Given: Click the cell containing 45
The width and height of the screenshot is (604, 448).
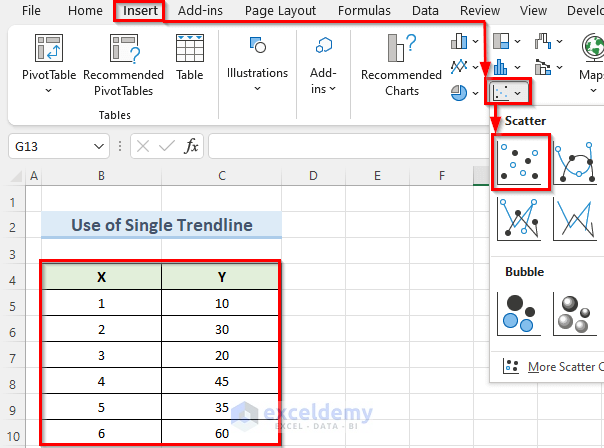Looking at the screenshot, I should 221,381.
